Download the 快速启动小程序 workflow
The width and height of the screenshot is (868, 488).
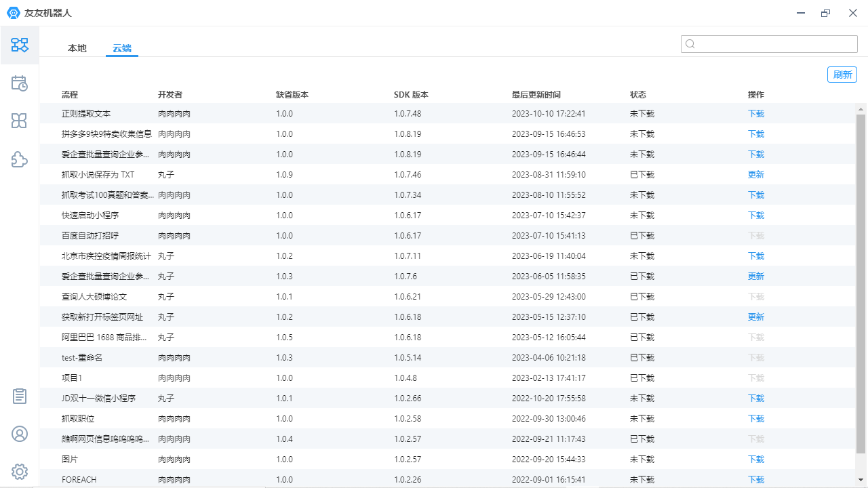(x=755, y=216)
